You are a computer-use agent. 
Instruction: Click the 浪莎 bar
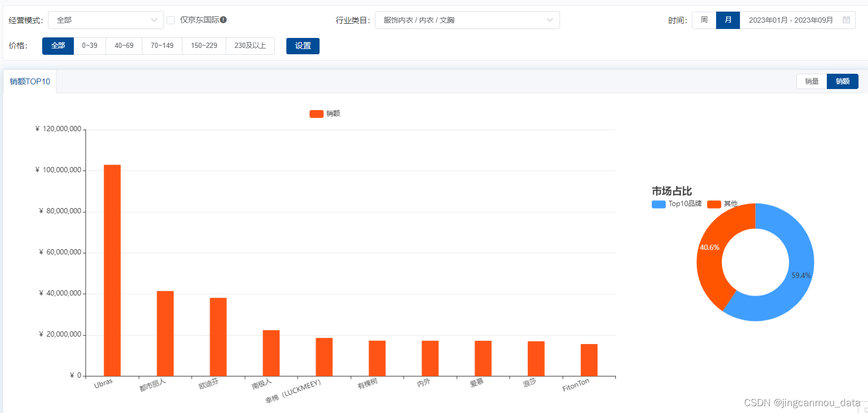click(536, 359)
